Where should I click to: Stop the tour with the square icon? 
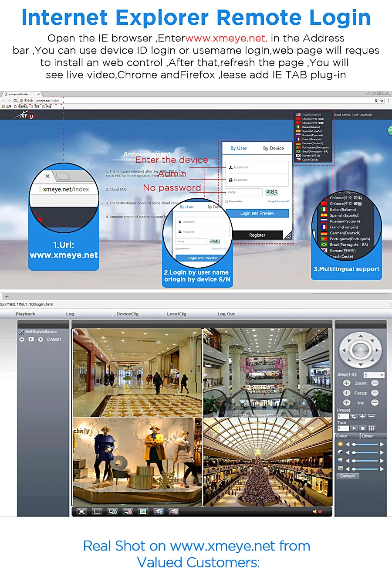[x=362, y=428]
